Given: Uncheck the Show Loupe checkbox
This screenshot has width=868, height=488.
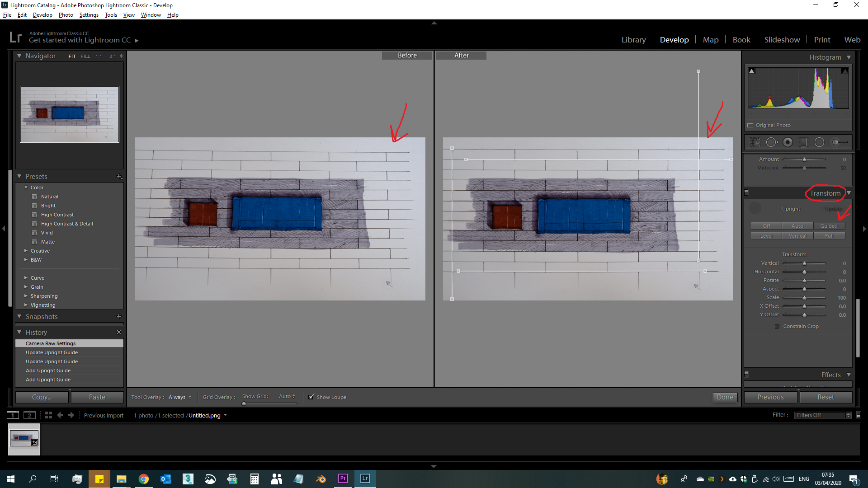Looking at the screenshot, I should click(x=311, y=396).
